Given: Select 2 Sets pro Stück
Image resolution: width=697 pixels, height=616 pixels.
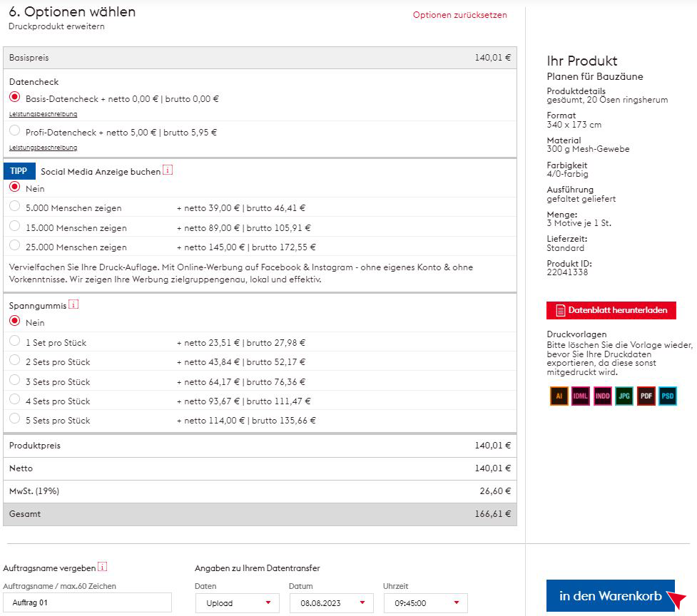Looking at the screenshot, I should click(15, 361).
